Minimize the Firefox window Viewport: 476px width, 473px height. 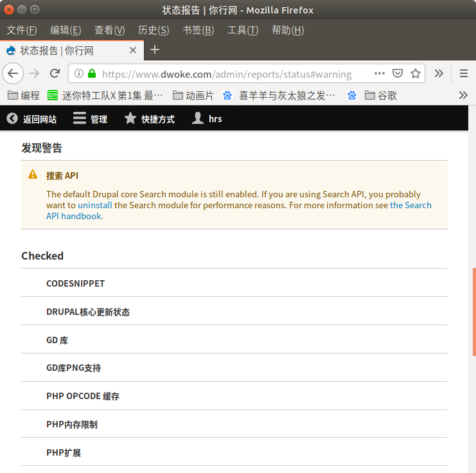click(x=22, y=10)
